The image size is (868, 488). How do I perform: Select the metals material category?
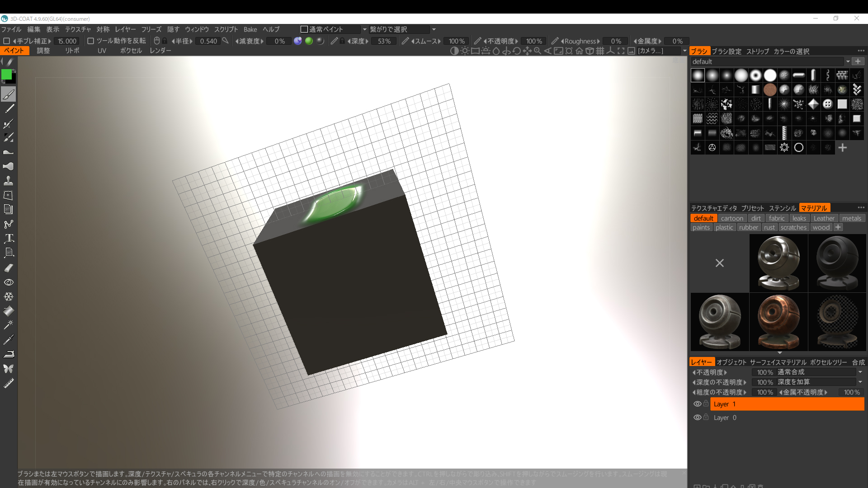pos(851,218)
